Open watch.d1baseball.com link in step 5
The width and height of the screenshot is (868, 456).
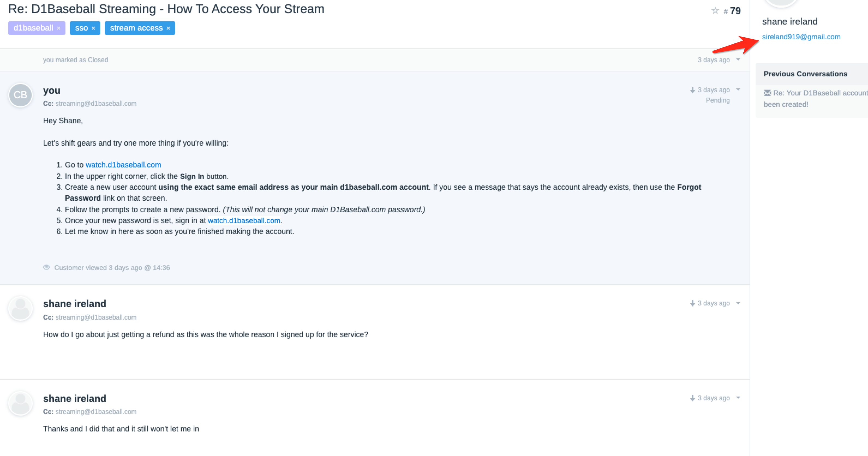point(244,221)
